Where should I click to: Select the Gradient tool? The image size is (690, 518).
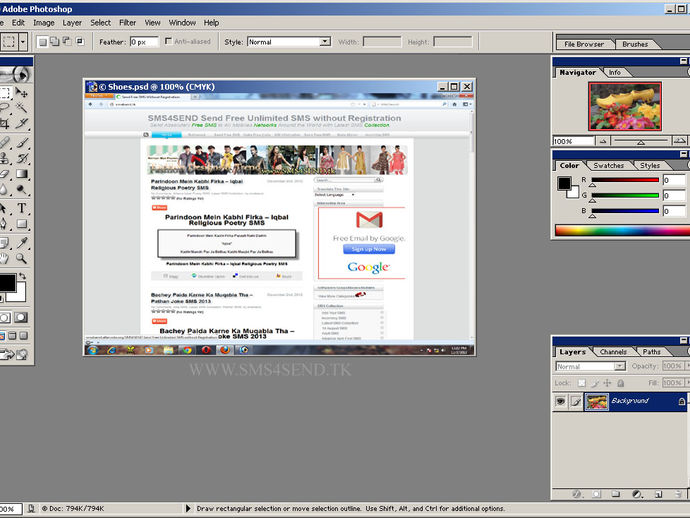click(x=21, y=174)
